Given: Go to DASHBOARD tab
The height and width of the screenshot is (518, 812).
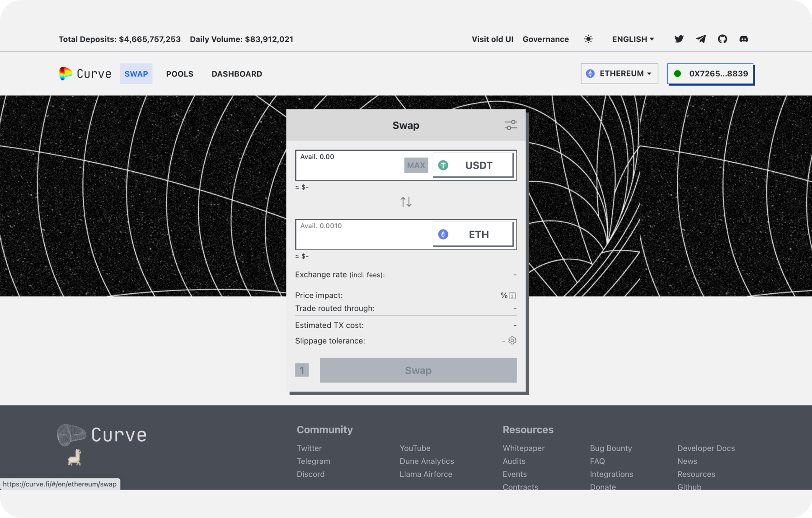Looking at the screenshot, I should (x=237, y=74).
